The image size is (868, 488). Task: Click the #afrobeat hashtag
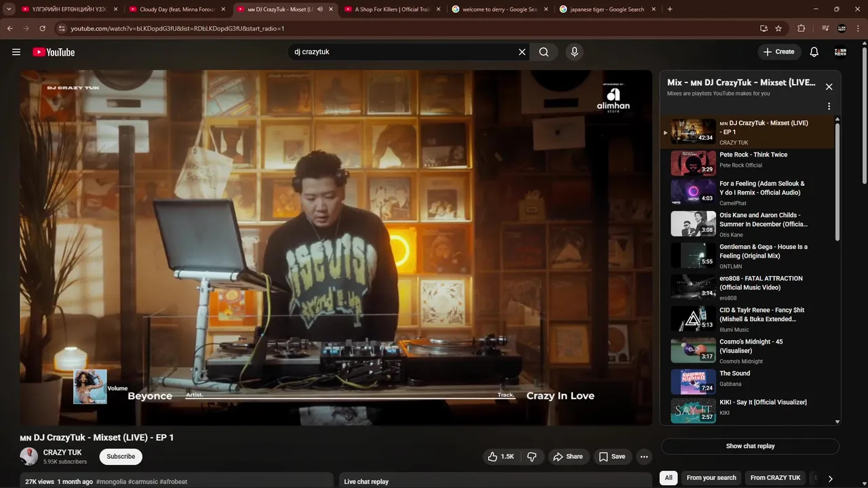click(x=174, y=482)
